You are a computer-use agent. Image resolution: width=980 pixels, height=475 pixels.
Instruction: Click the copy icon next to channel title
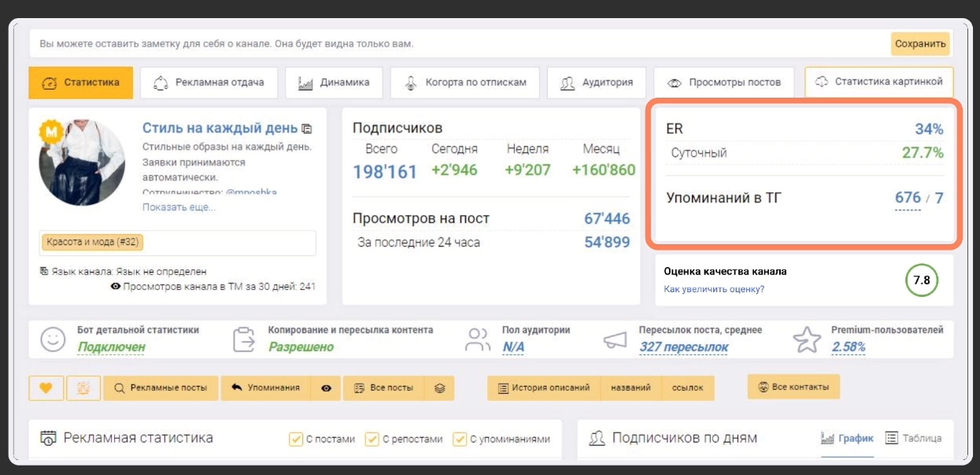307,128
